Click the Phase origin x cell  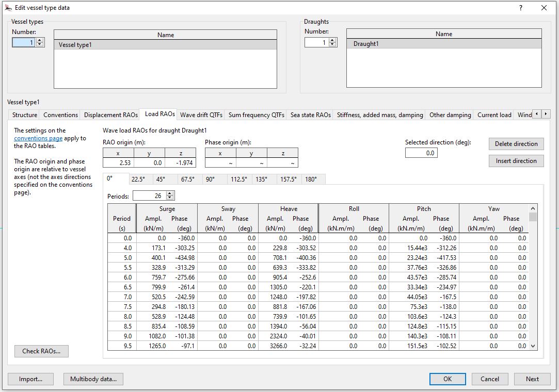point(220,163)
